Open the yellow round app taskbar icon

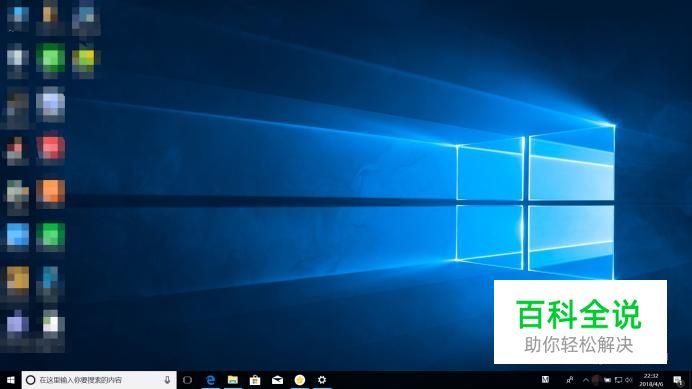coord(300,380)
